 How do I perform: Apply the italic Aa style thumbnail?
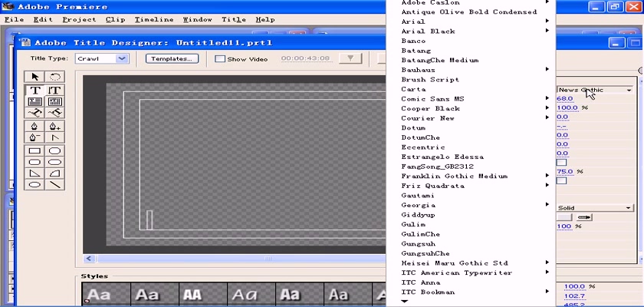252,294
